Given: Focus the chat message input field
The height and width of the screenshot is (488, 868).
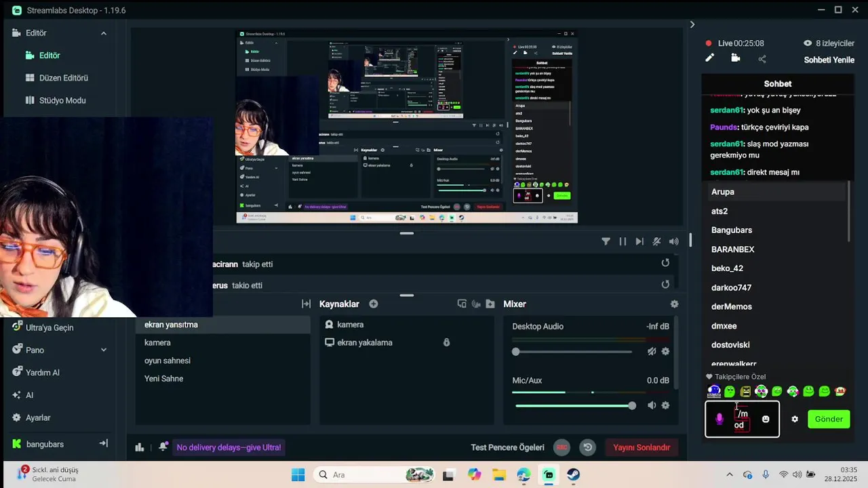Looking at the screenshot, I should point(742,419).
